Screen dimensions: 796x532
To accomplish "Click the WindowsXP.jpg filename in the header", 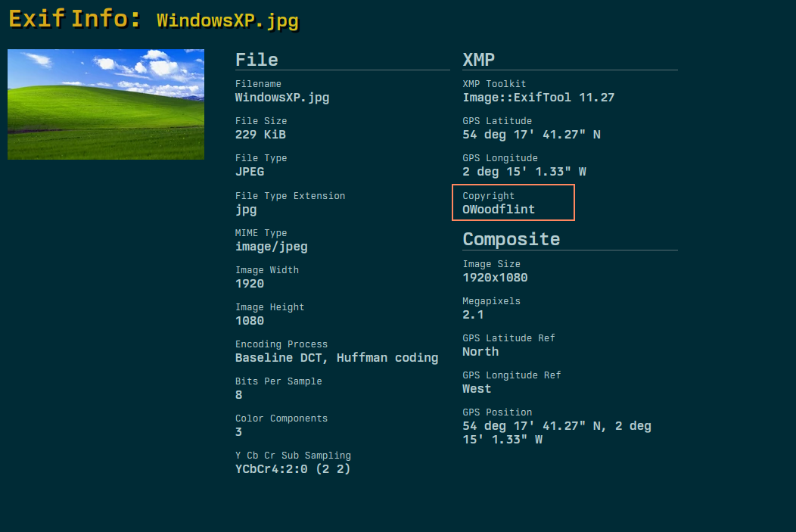I will click(227, 20).
